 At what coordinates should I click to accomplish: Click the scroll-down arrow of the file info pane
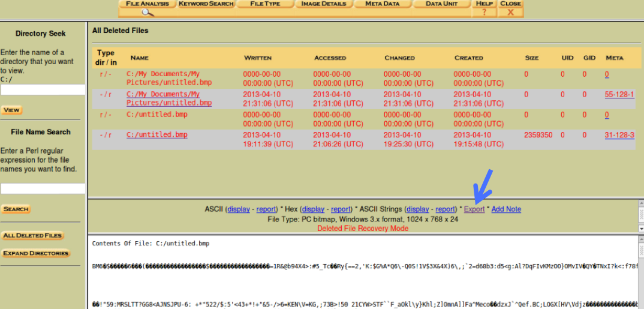[x=641, y=228]
